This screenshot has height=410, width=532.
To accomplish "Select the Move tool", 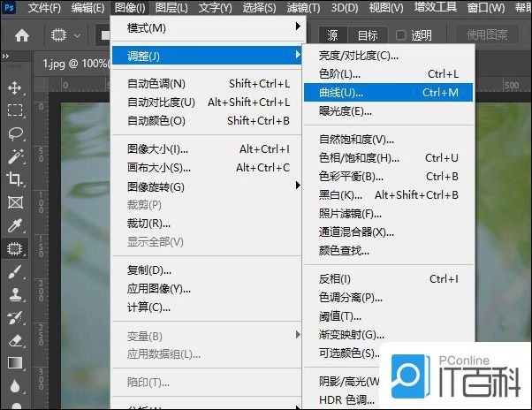I will [x=16, y=87].
